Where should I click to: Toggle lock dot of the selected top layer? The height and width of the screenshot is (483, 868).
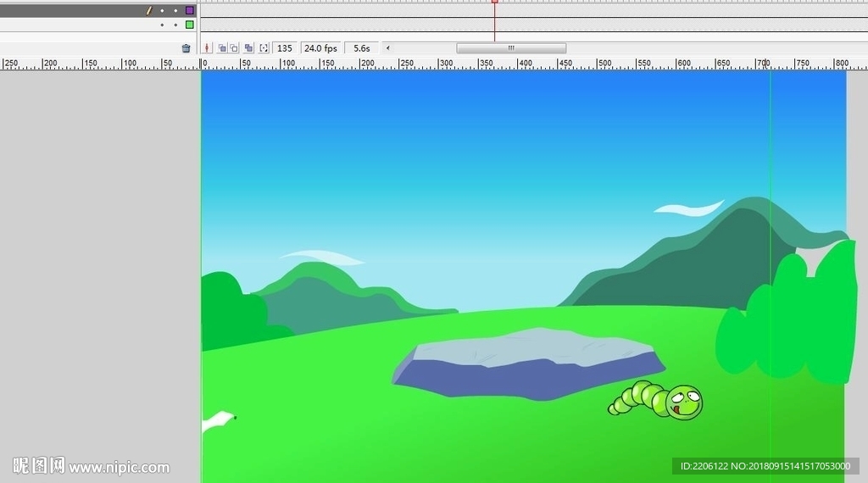175,10
